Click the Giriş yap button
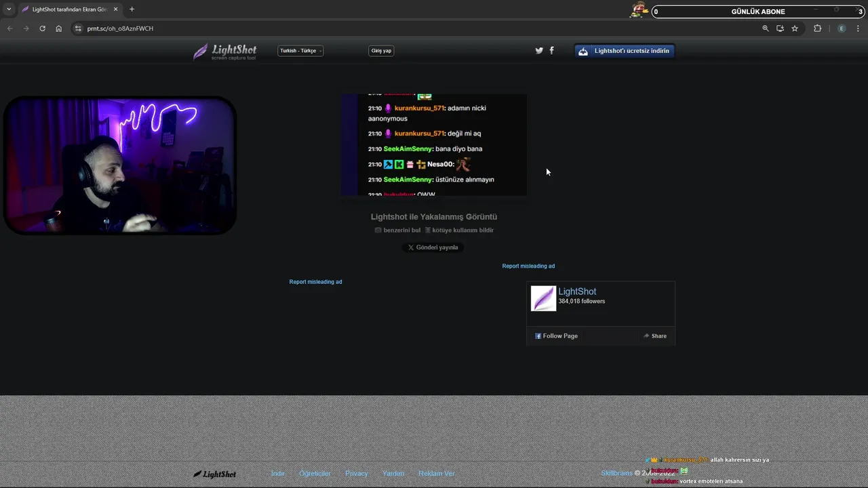 [x=381, y=51]
